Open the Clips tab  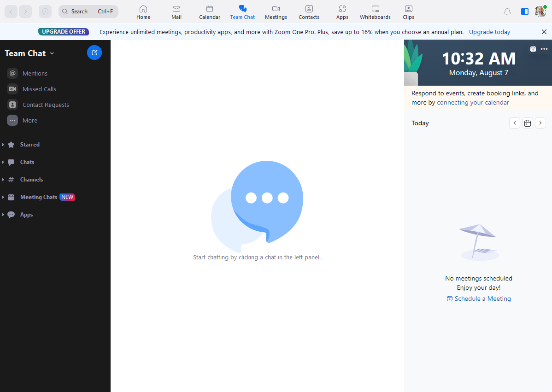tap(408, 12)
